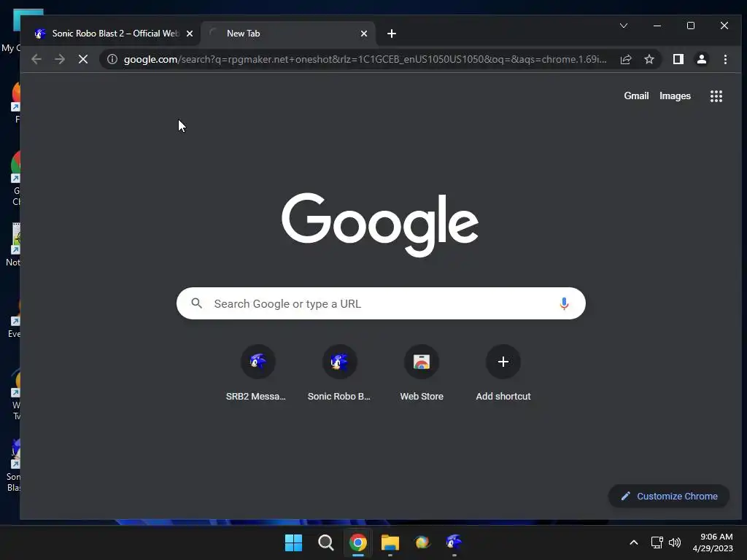The height and width of the screenshot is (560, 747).
Task: Open the Sonic Robo Blast shortcut tile
Action: [339, 373]
